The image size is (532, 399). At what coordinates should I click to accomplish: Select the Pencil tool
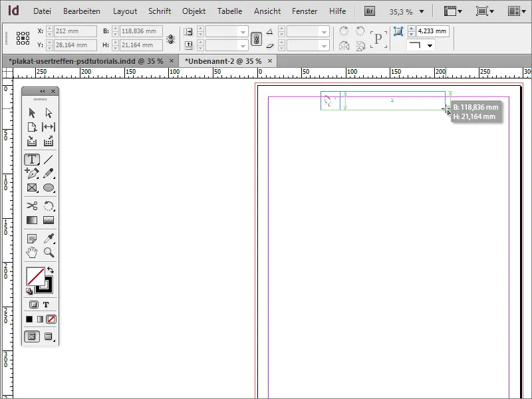[49, 174]
